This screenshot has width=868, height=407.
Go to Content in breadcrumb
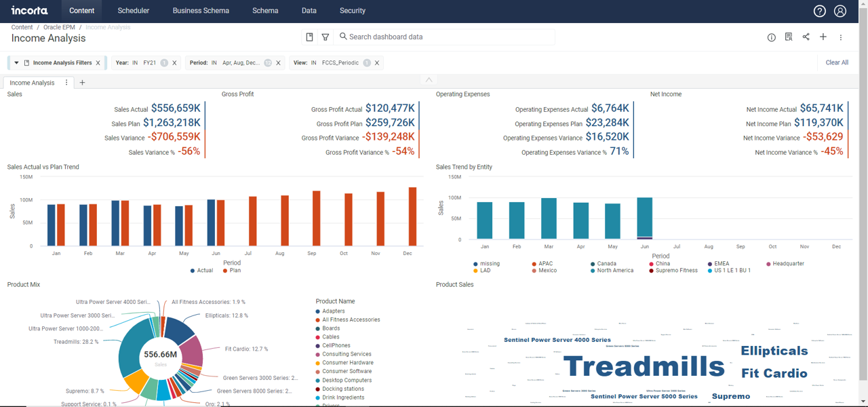(22, 27)
